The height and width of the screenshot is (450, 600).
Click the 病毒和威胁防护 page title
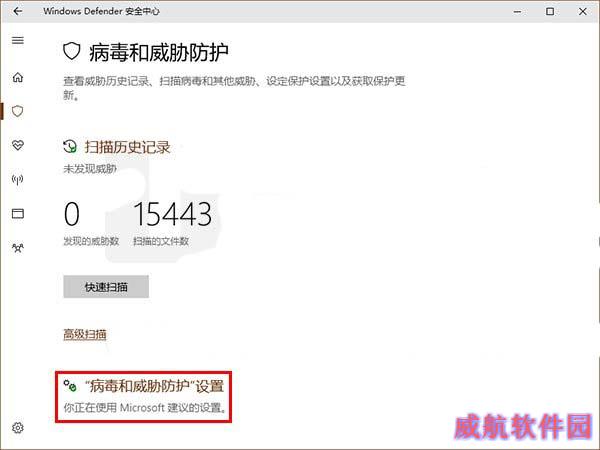[x=159, y=52]
